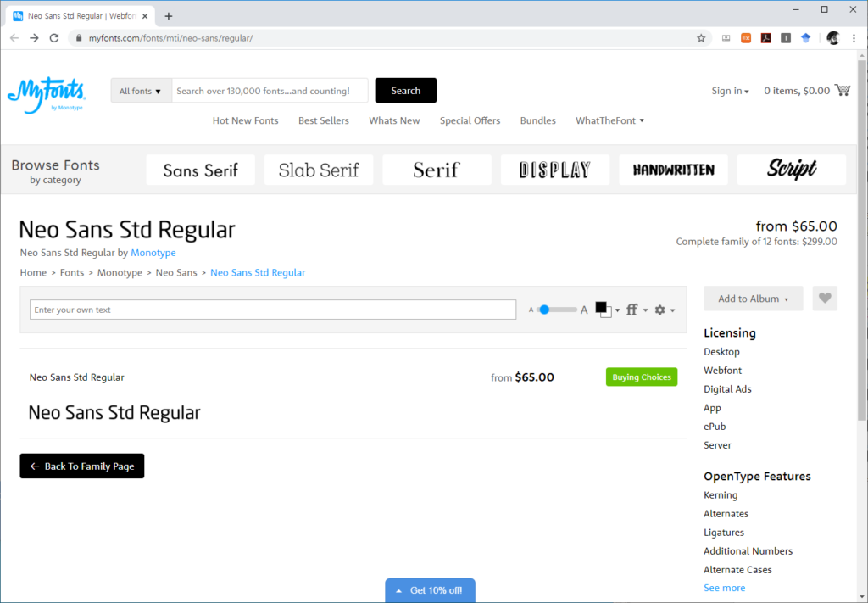Expand the Add to Album dropdown
Viewport: 868px width, 603px height.
click(x=753, y=299)
